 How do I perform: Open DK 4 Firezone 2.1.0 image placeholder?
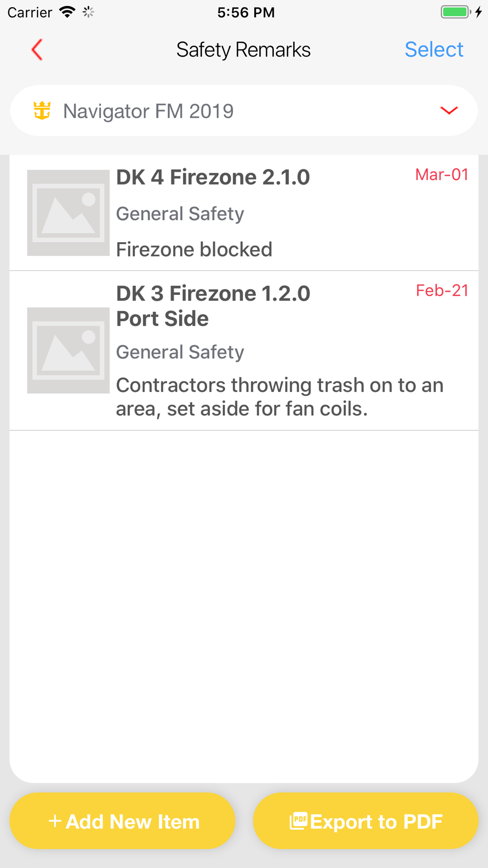click(x=68, y=213)
